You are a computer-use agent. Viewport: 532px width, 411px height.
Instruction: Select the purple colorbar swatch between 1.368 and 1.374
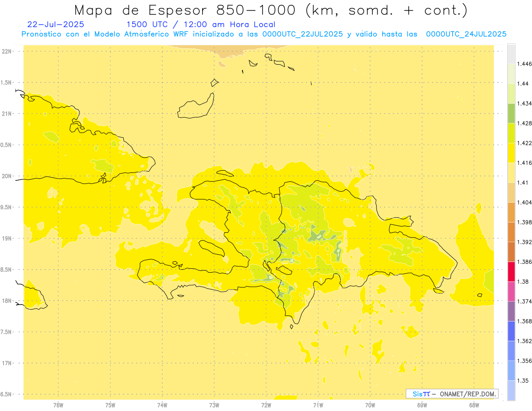(x=511, y=311)
